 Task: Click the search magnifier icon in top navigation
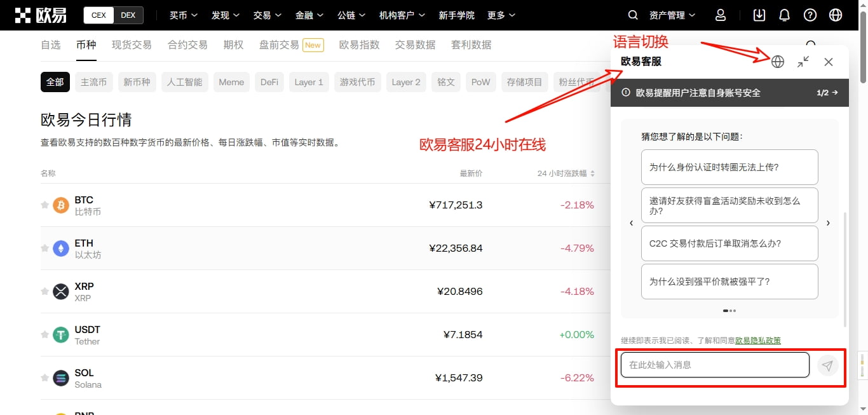tap(632, 15)
